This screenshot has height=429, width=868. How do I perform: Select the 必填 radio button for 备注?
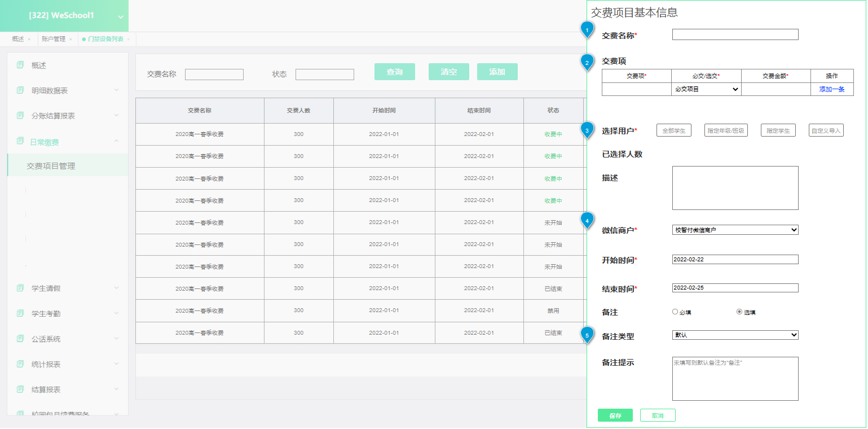pos(675,312)
